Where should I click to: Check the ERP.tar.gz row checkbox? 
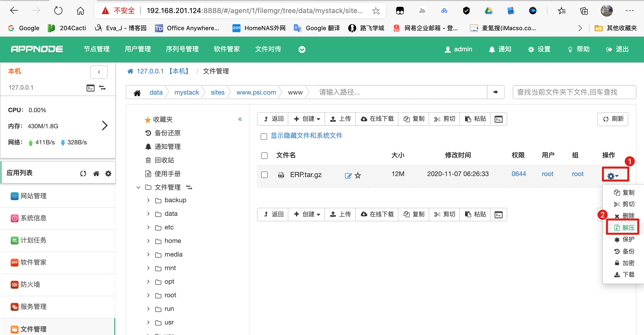(x=264, y=175)
